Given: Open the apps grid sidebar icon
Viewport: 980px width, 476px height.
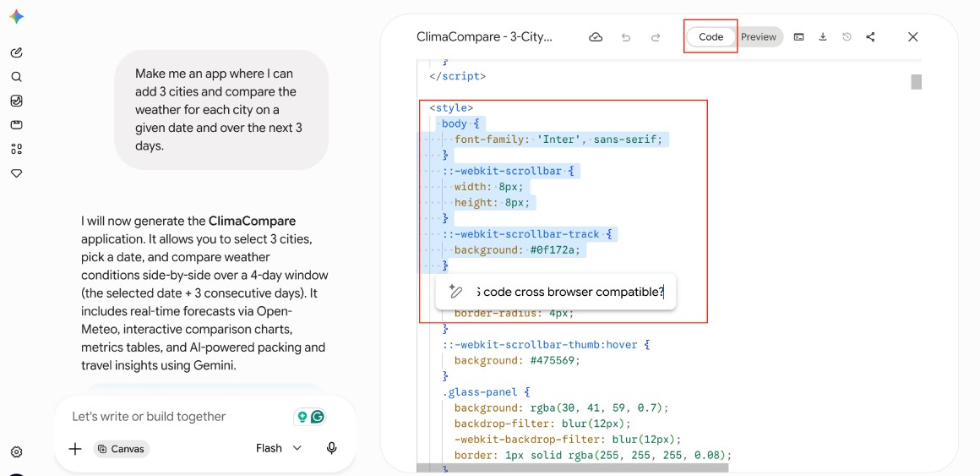Looking at the screenshot, I should click(17, 149).
